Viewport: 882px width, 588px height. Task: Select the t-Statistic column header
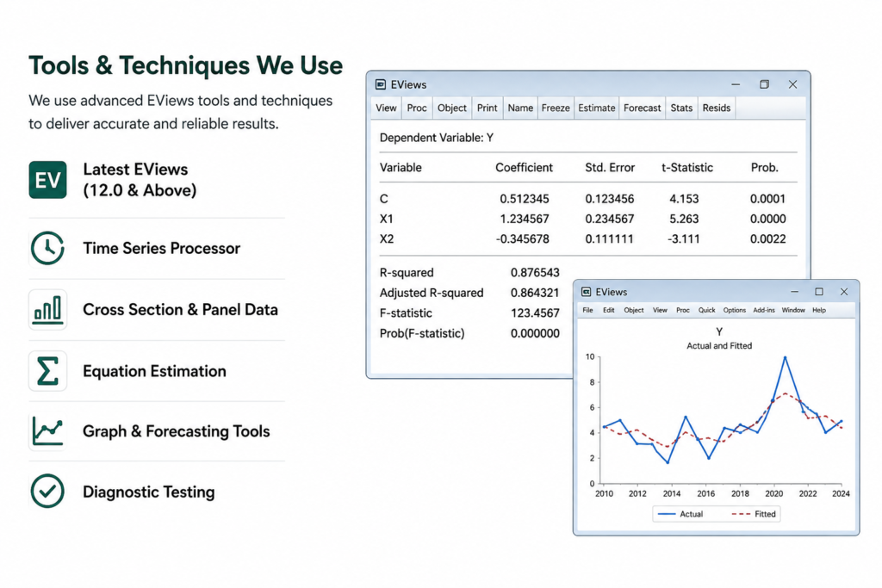click(x=686, y=168)
